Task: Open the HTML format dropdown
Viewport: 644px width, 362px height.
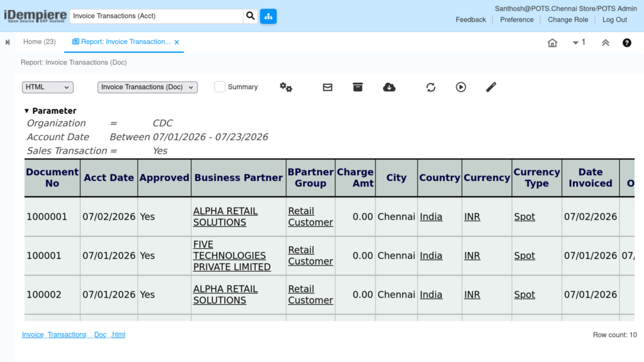Action: click(48, 87)
